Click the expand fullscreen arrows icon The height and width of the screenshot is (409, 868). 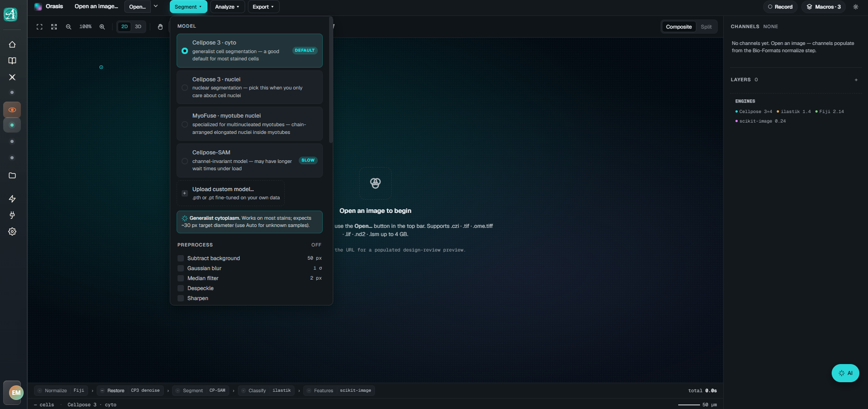54,27
